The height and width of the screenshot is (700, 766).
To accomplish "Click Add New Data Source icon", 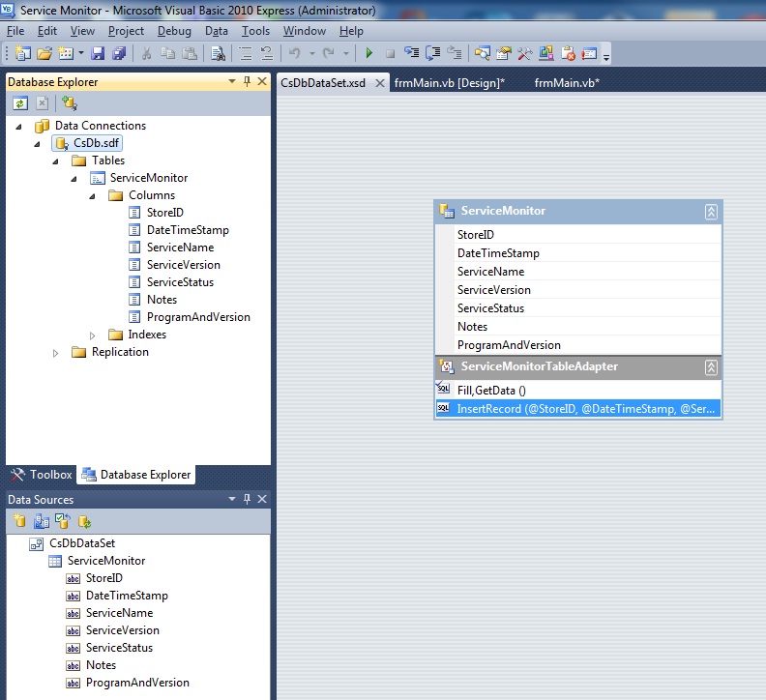I will pyautogui.click(x=19, y=521).
